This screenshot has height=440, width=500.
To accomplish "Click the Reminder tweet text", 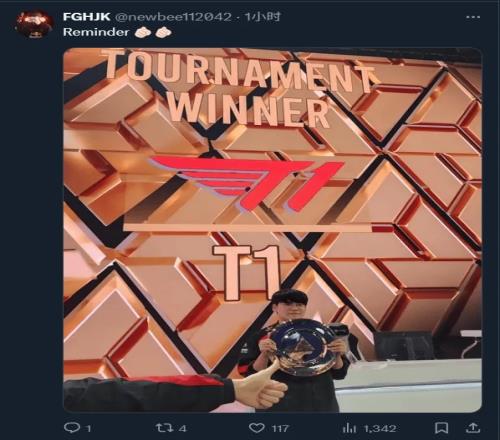I will pyautogui.click(x=96, y=32).
